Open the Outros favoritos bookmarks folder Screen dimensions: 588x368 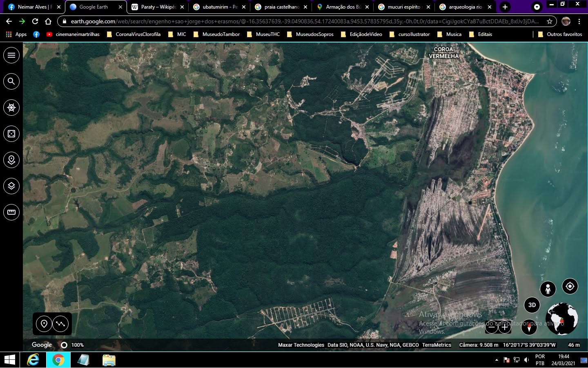pyautogui.click(x=560, y=34)
